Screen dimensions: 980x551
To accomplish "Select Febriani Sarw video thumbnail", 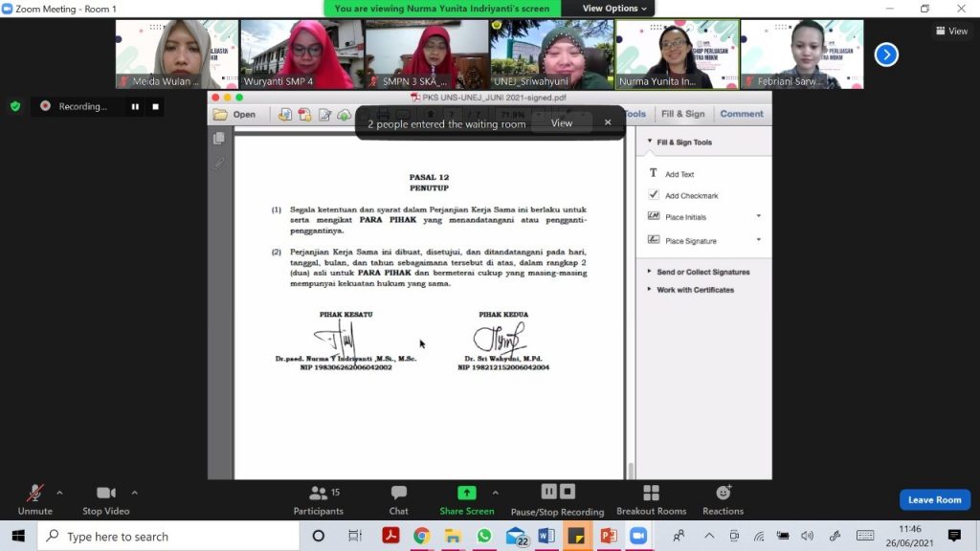I will pyautogui.click(x=802, y=55).
